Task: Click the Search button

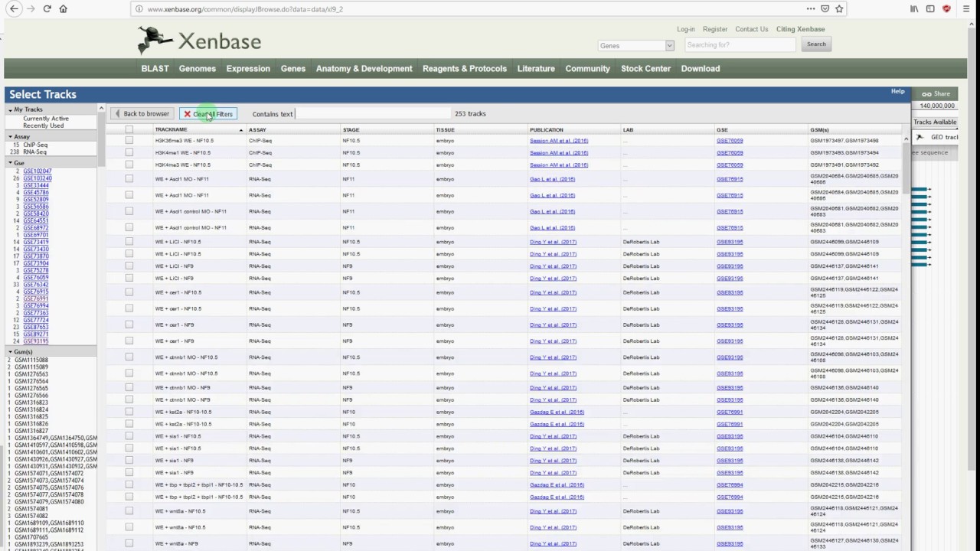Action: [816, 44]
